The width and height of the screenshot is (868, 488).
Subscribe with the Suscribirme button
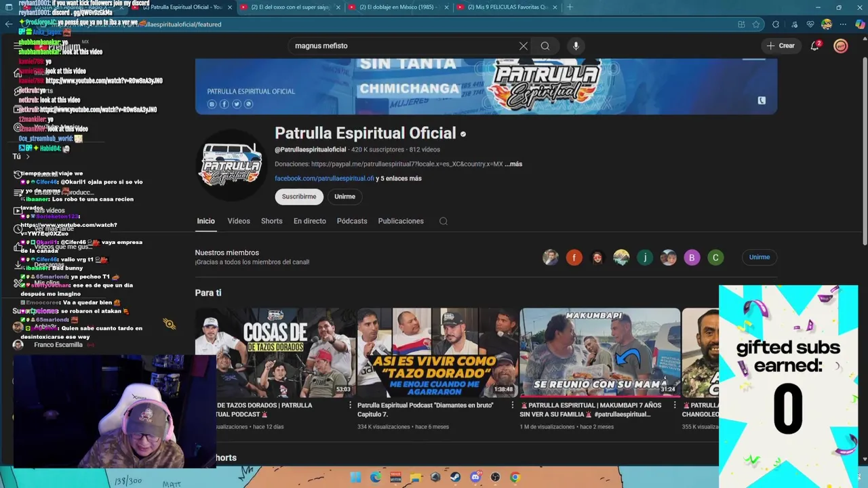pos(299,197)
